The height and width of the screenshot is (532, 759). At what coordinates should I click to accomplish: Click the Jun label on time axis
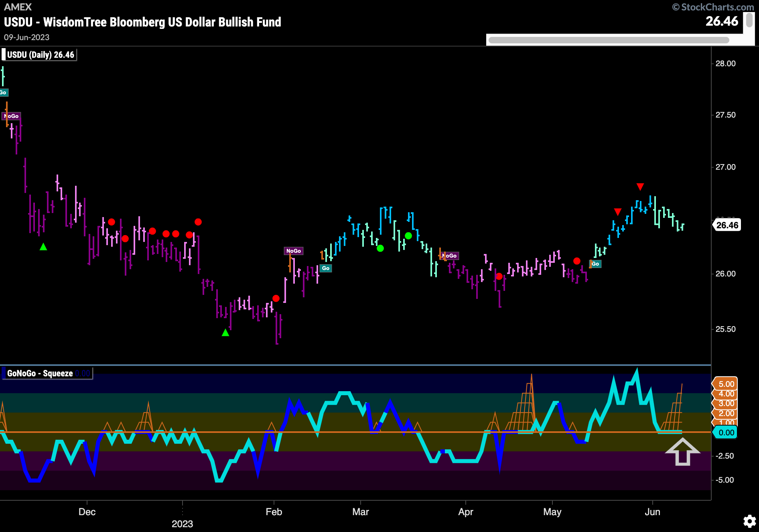(x=653, y=512)
